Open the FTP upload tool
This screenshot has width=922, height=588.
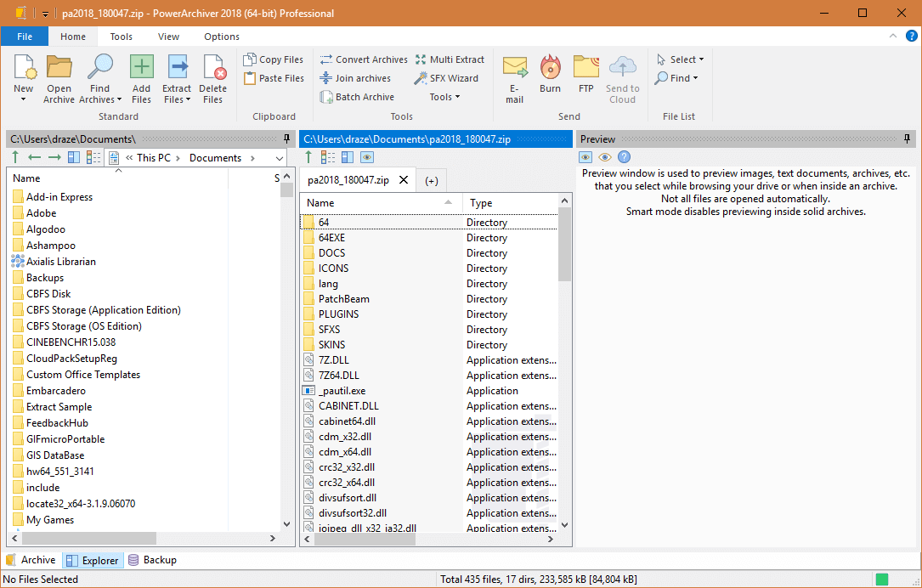(586, 67)
